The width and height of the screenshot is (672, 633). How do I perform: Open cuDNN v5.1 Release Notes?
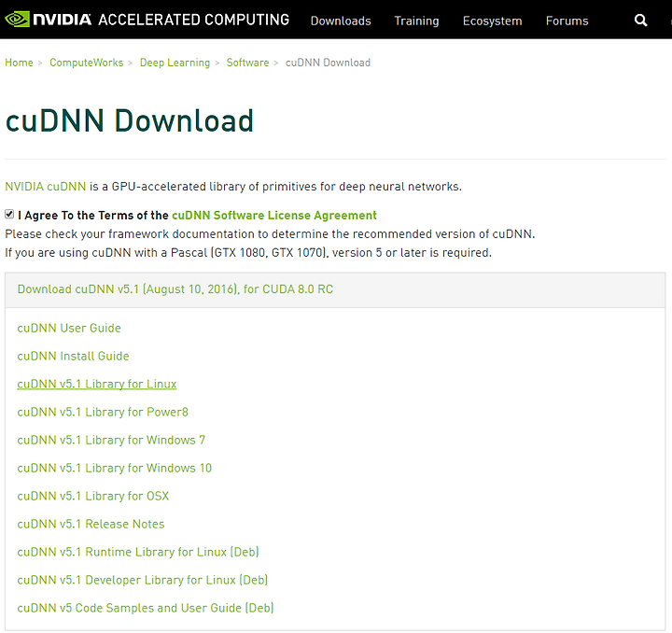pos(91,524)
